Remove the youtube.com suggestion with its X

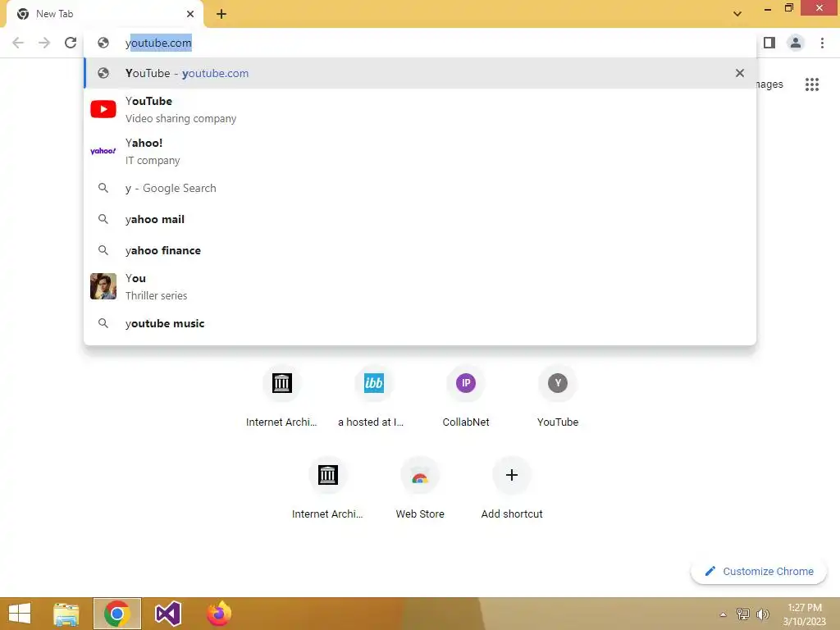click(x=740, y=73)
